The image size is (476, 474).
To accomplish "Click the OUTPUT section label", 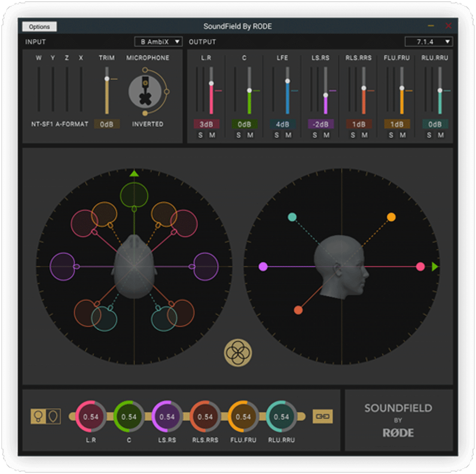I will tap(202, 41).
